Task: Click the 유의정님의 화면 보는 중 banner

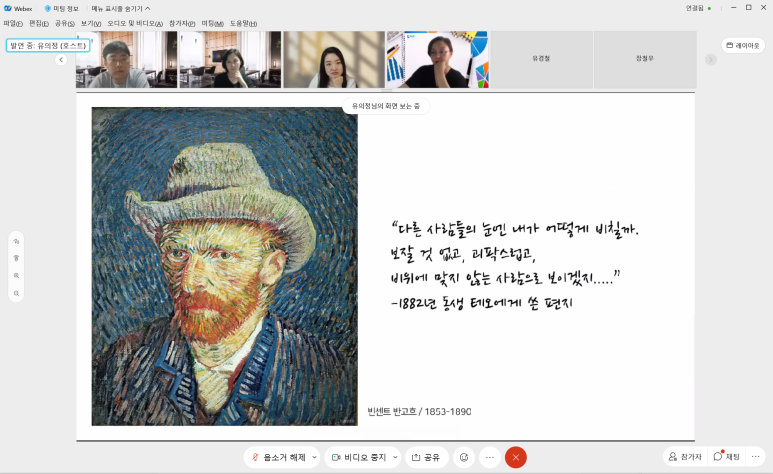Action: point(386,106)
